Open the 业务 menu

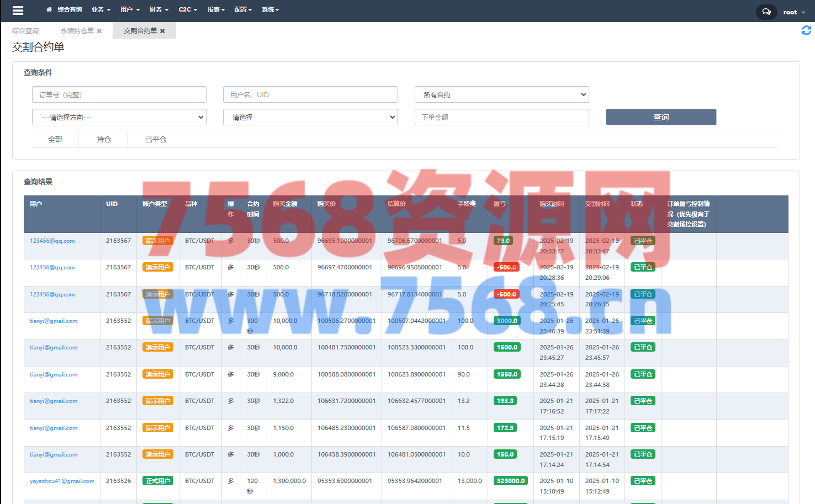[x=100, y=9]
